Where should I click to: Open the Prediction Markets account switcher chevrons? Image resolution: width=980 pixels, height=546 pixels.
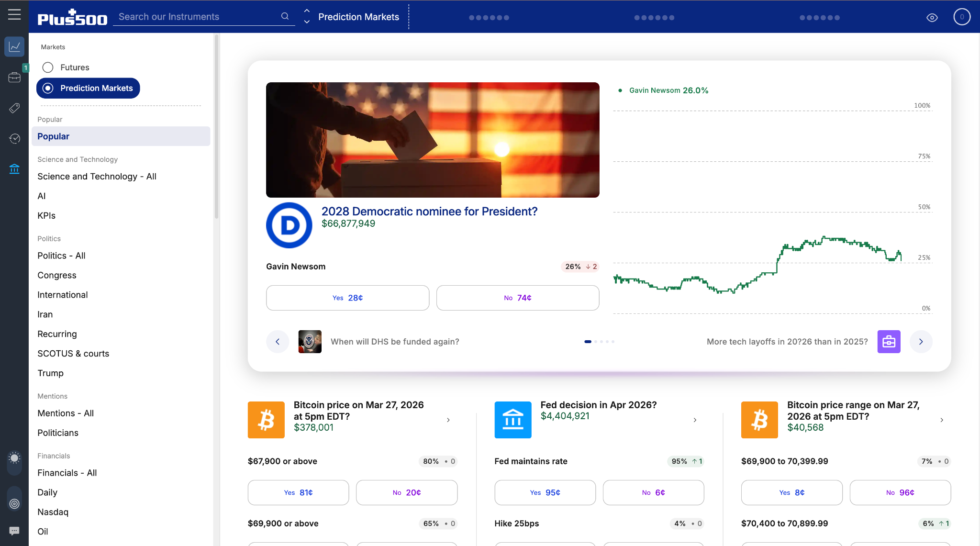[x=307, y=16]
